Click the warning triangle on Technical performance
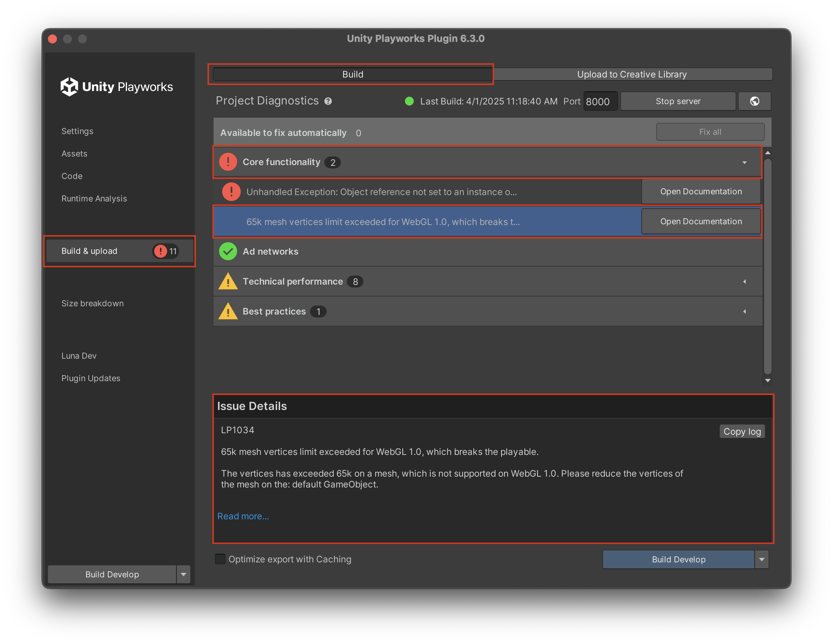The image size is (833, 644). click(x=228, y=282)
